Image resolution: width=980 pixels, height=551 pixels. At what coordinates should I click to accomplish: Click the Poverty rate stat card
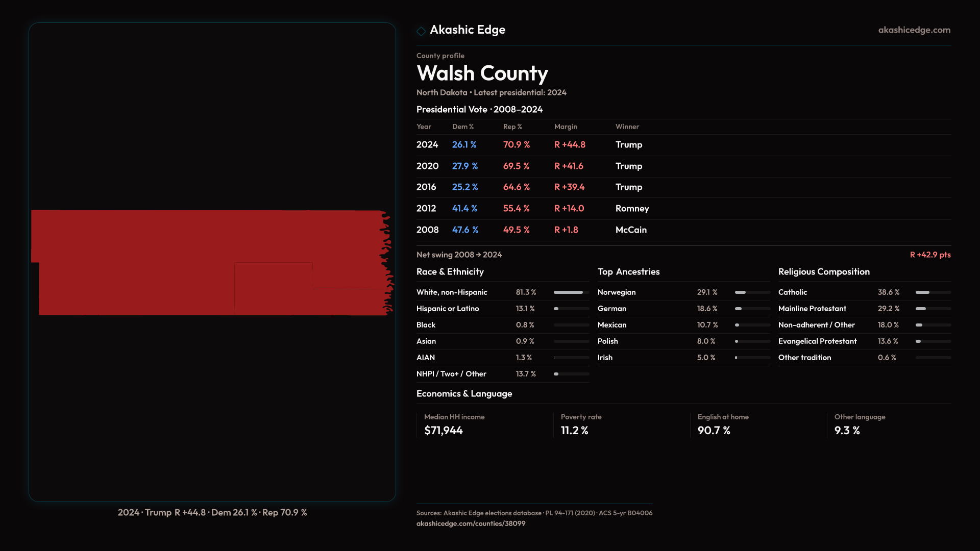(x=581, y=425)
